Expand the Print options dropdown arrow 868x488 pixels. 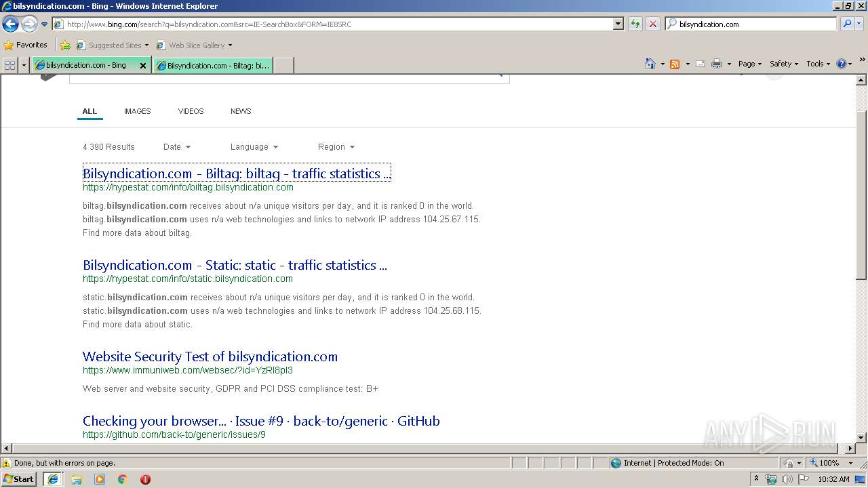click(x=729, y=64)
